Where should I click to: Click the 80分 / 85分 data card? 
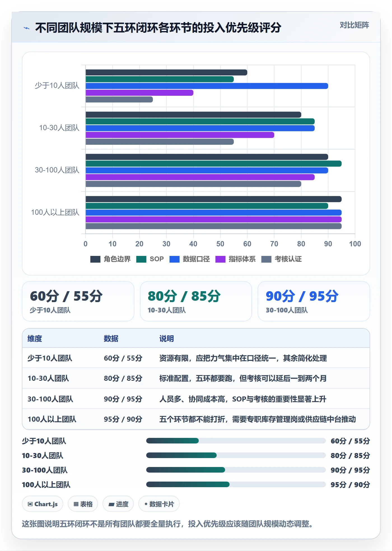click(196, 301)
